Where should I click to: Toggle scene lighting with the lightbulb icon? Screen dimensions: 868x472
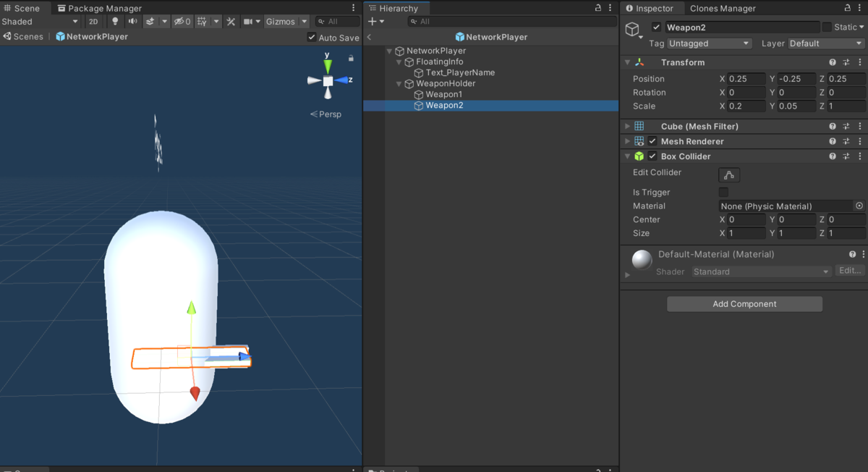pyautogui.click(x=114, y=22)
